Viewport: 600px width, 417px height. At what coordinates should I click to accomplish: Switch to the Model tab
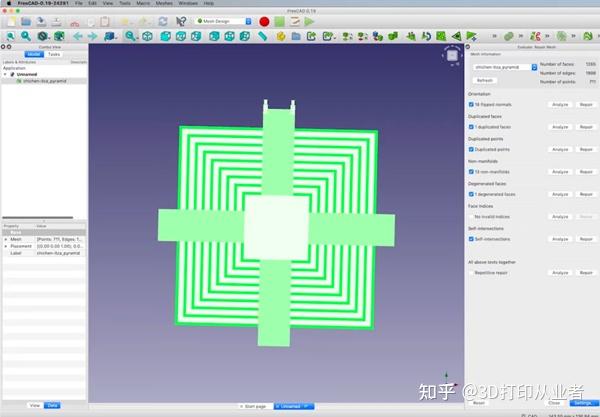click(34, 54)
